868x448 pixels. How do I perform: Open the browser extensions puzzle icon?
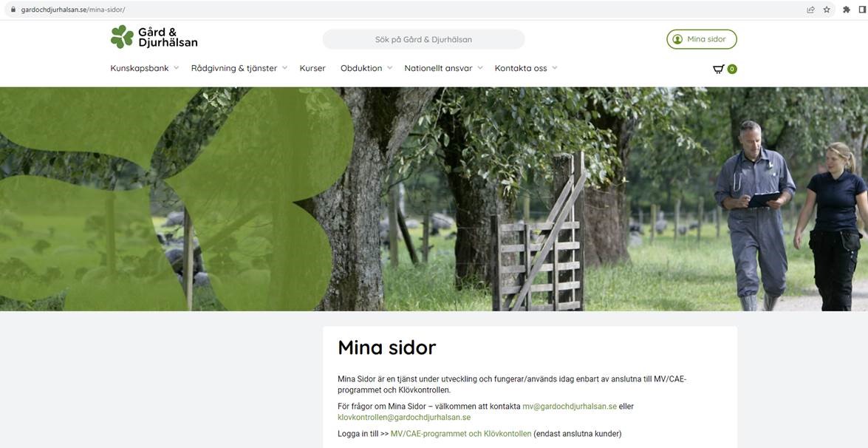pos(847,10)
